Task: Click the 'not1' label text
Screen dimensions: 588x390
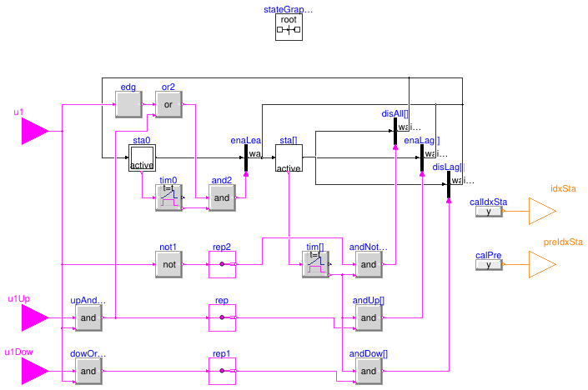Action: pyautogui.click(x=168, y=247)
